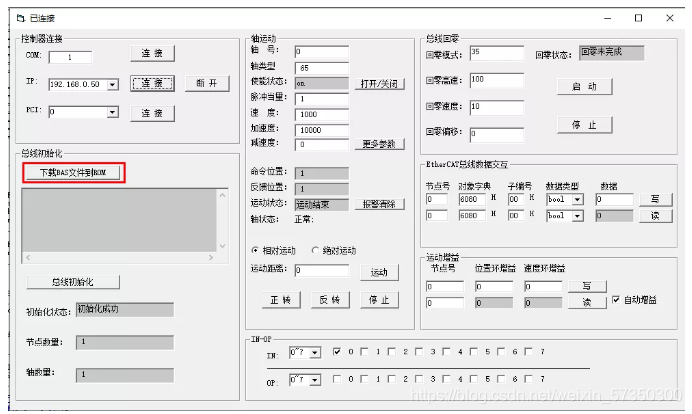Toggle IN checkbox 7
This screenshot has height=414, width=692.
pyautogui.click(x=528, y=352)
